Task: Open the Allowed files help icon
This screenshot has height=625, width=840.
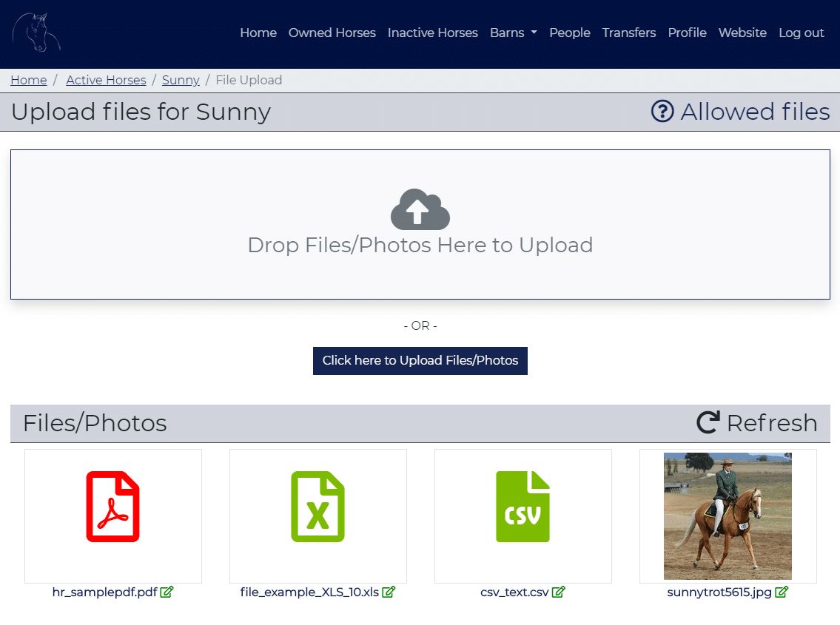Action: tap(662, 111)
